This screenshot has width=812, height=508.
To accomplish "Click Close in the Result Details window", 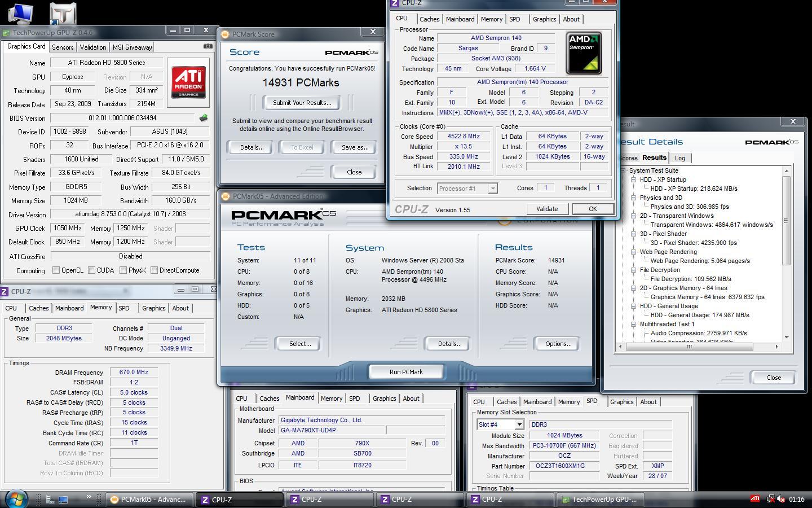I will click(x=774, y=378).
